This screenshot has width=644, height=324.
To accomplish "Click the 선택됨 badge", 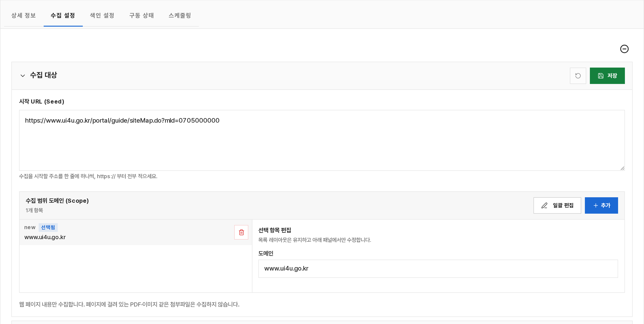I will tap(48, 227).
